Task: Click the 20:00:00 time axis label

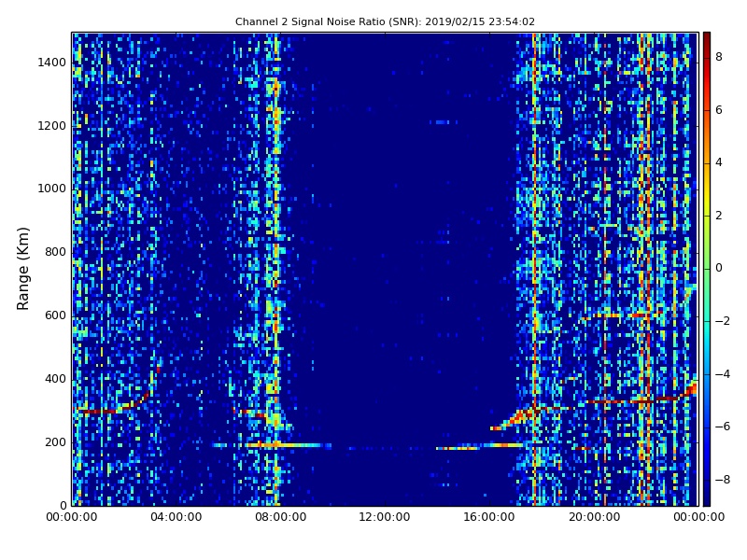Action: coord(595,517)
